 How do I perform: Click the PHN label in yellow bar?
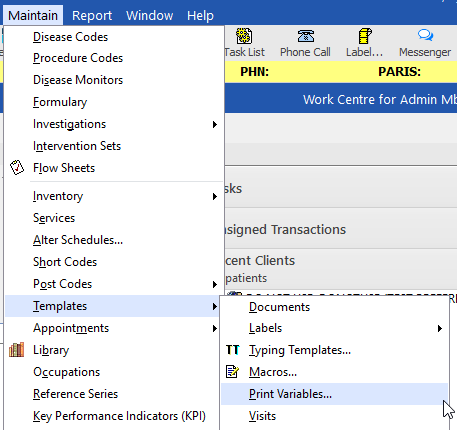255,72
